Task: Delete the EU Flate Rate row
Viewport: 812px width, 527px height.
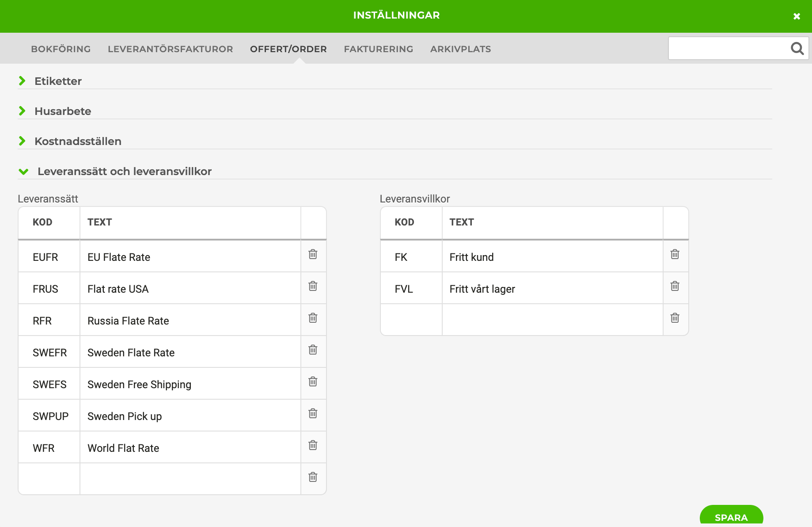Action: click(313, 254)
